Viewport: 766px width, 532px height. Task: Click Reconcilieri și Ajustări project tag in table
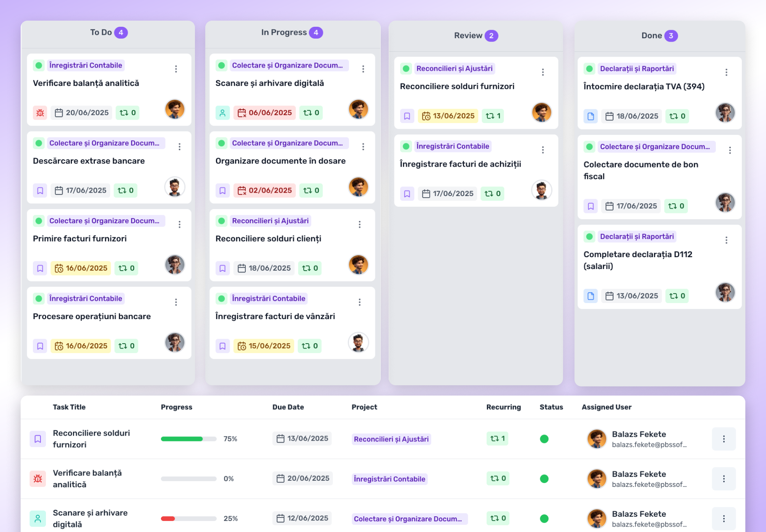[391, 439]
